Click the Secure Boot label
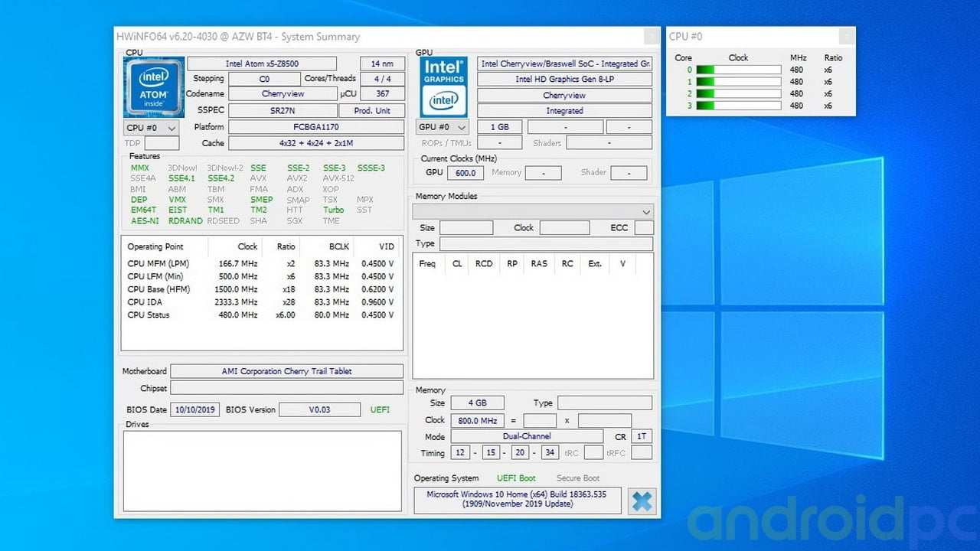The image size is (980, 551). coord(578,478)
